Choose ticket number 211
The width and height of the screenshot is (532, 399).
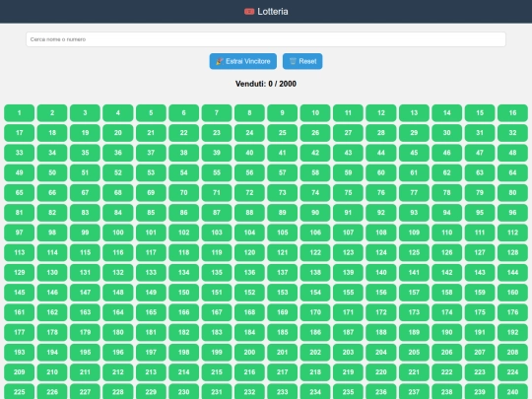pyautogui.click(x=85, y=372)
